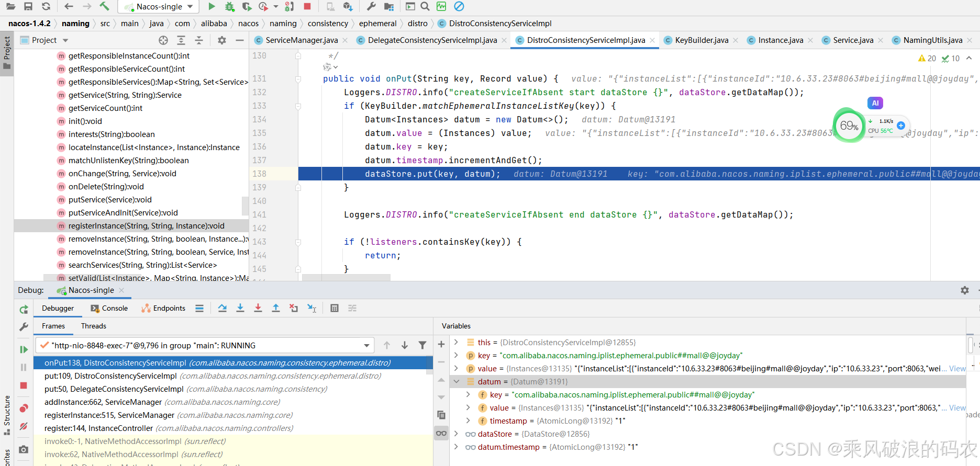
Task: Toggle Mute Breakpoints in debug sidebar
Action: (24, 426)
